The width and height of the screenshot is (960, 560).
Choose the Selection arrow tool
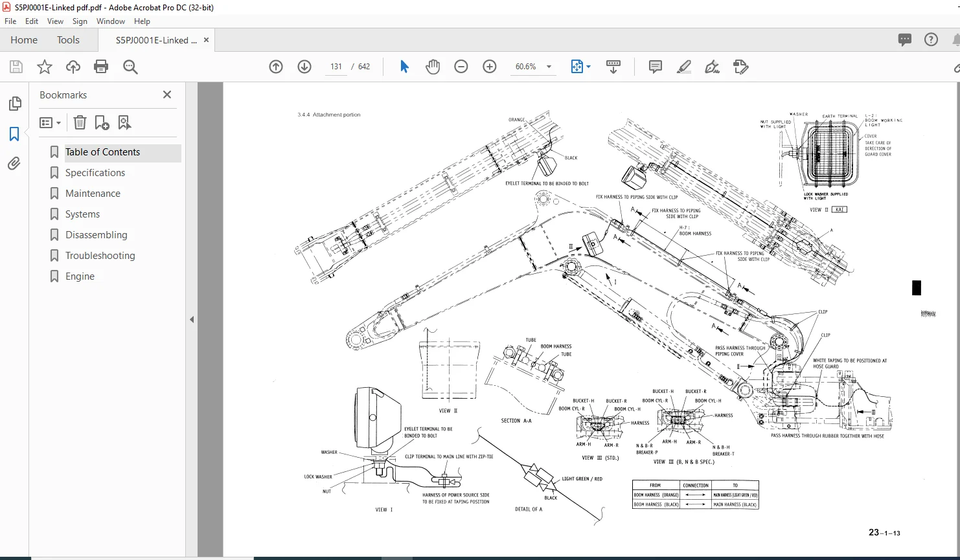coord(404,67)
